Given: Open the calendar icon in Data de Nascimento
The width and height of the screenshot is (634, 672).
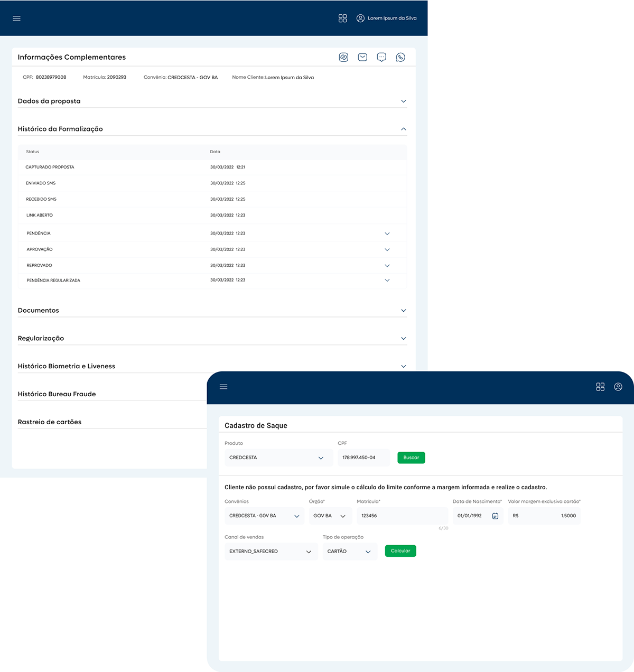Looking at the screenshot, I should [495, 516].
